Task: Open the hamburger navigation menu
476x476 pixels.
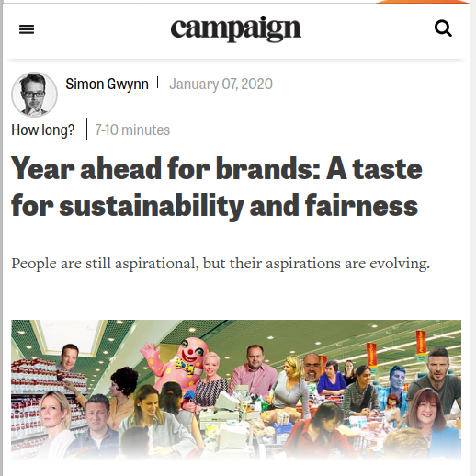Action: 27,29
